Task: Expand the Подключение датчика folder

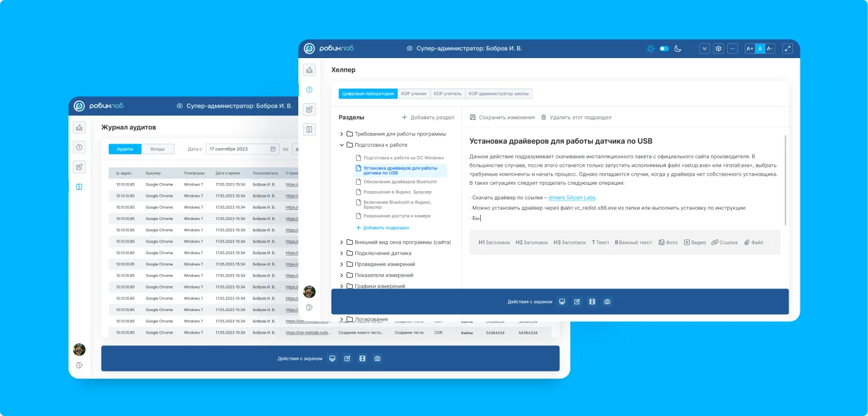Action: pyautogui.click(x=342, y=253)
